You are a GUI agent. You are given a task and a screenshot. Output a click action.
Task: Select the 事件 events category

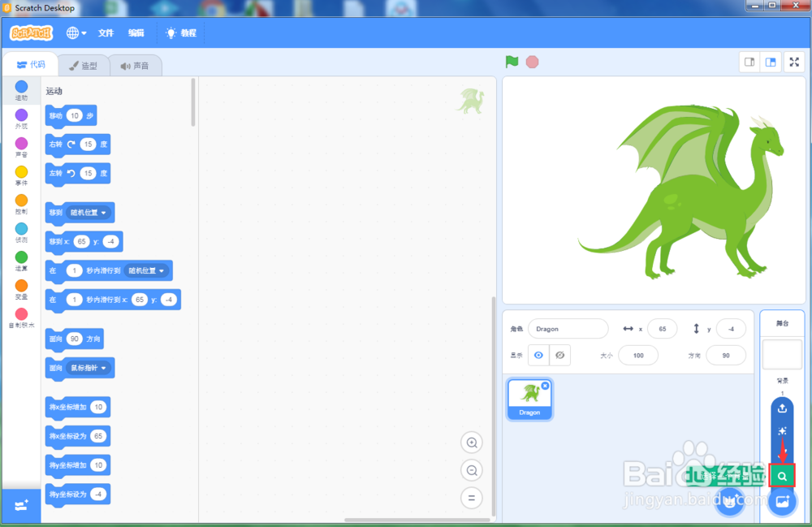(x=21, y=175)
